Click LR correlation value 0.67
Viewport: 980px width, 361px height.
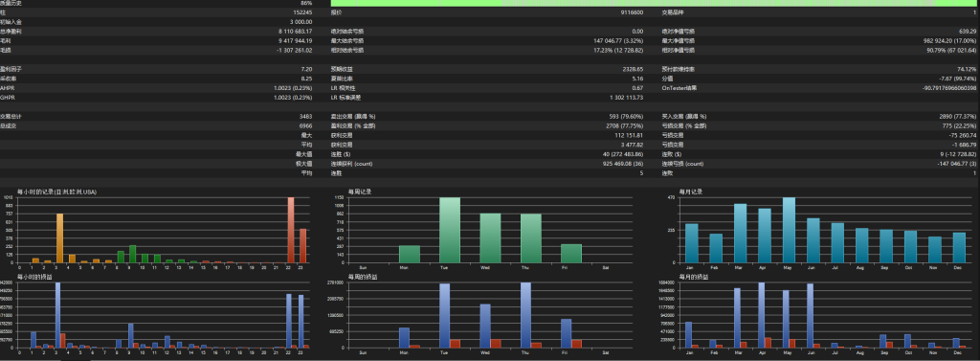click(x=637, y=87)
